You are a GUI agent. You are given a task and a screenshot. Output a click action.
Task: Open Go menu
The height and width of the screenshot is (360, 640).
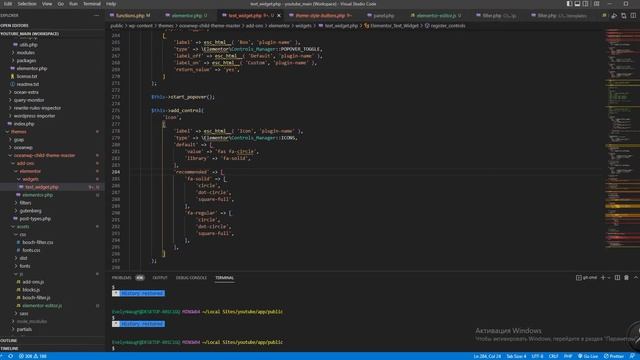click(x=61, y=4)
